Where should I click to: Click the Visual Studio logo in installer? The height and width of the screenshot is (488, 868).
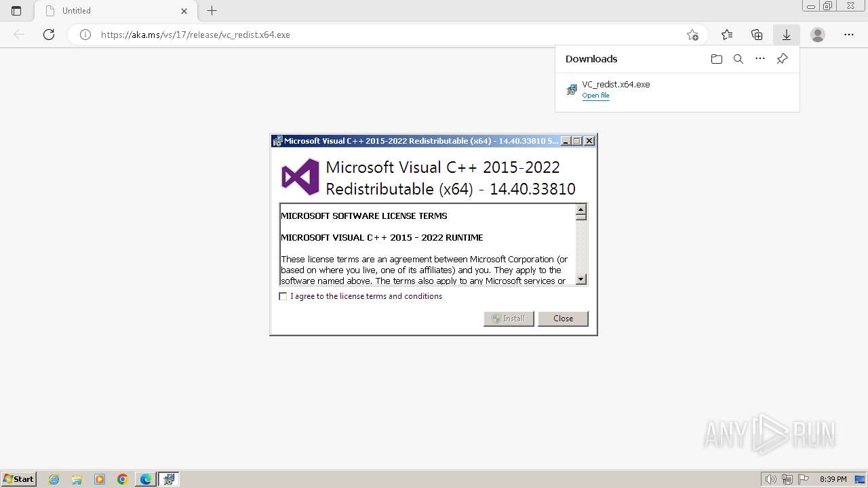300,177
